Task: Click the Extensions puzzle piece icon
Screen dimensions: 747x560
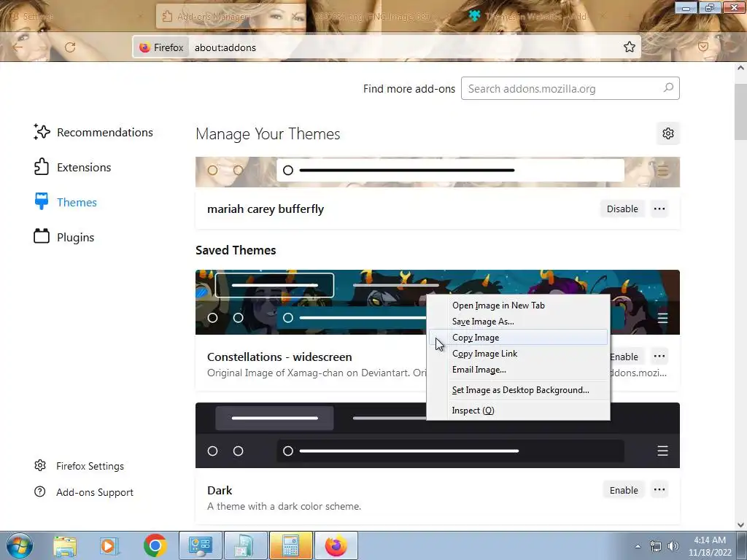Action: (42, 167)
